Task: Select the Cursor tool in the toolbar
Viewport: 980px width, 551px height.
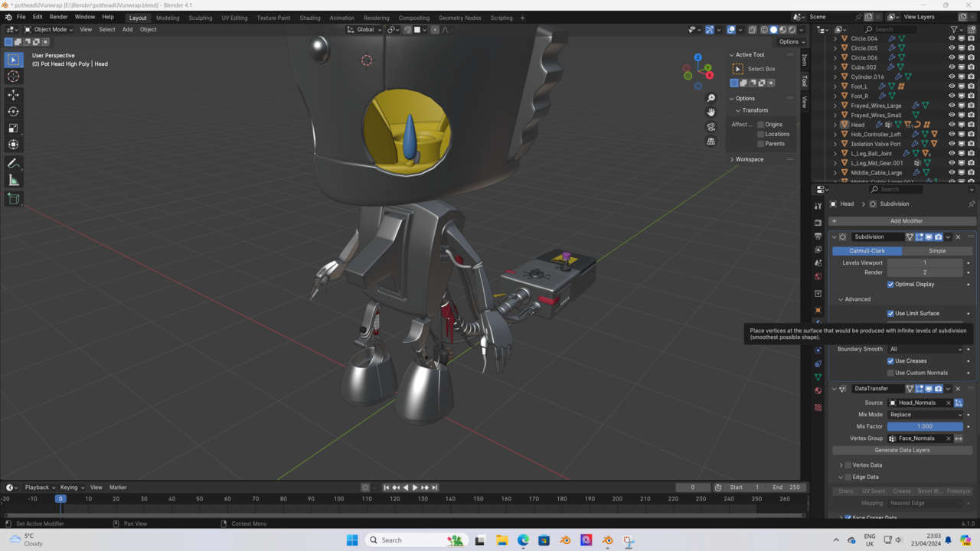Action: click(x=14, y=76)
